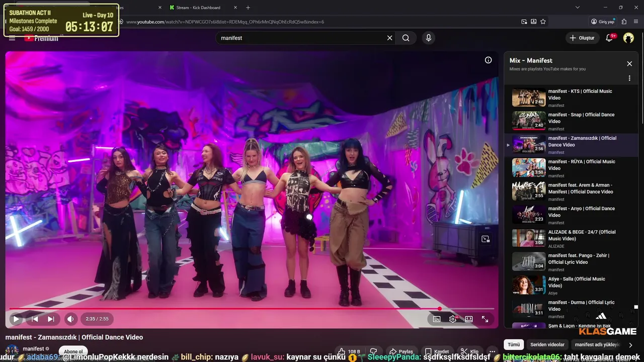Open the 'manifest' channel name link
The image size is (644, 362).
tap(33, 349)
